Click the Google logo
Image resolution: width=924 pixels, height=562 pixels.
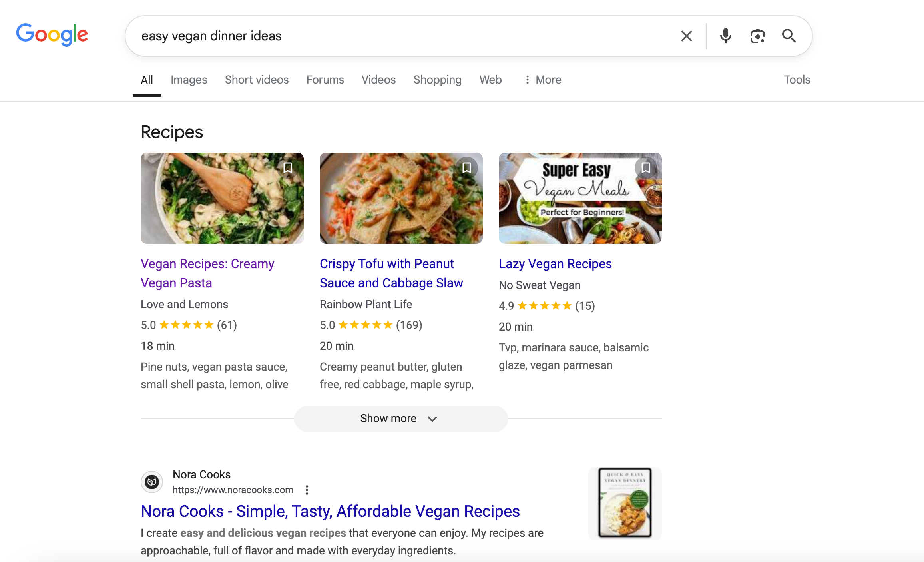tap(52, 35)
